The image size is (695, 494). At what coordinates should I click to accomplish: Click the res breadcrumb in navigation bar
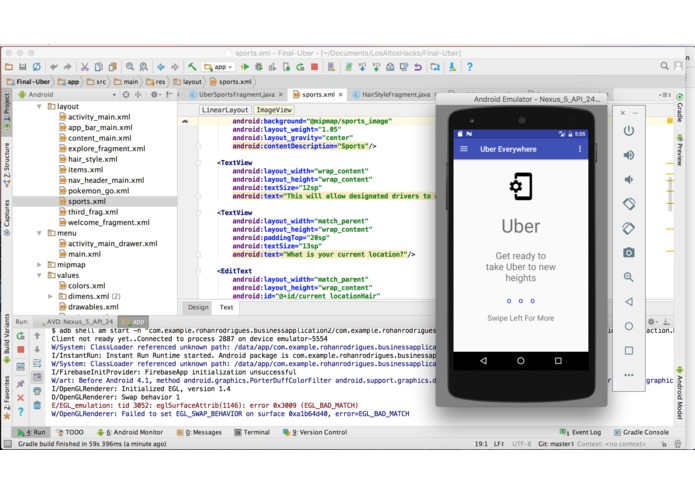tap(156, 82)
